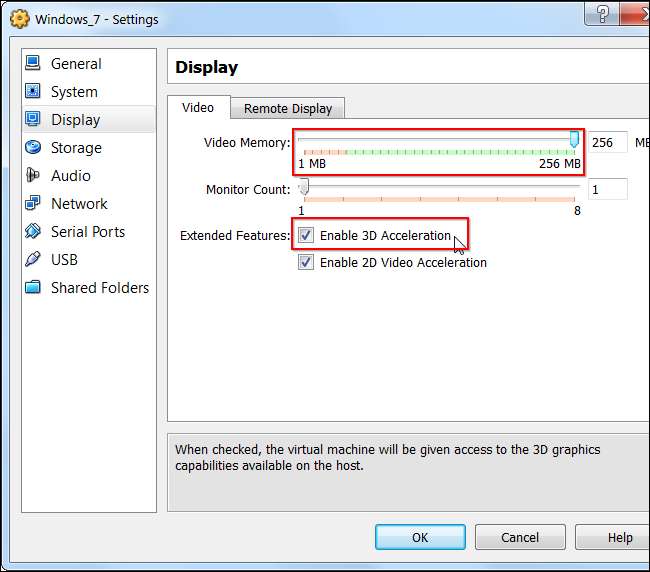Screen dimensions: 650x572
Task: Switch to Network settings
Action: pyautogui.click(x=89, y=204)
